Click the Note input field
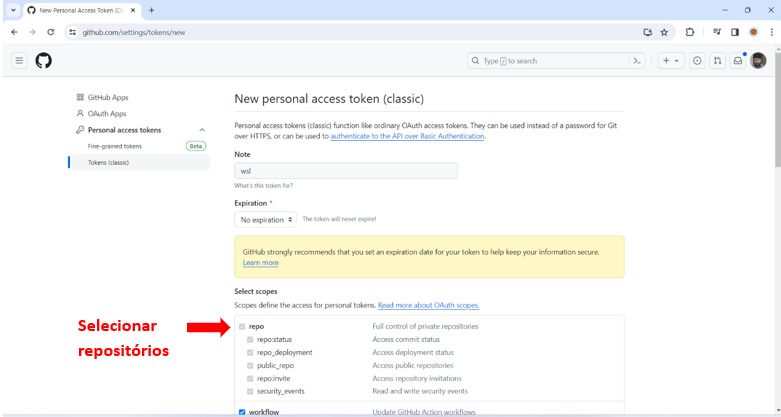Screen dimensions: 781x417 (x=346, y=171)
